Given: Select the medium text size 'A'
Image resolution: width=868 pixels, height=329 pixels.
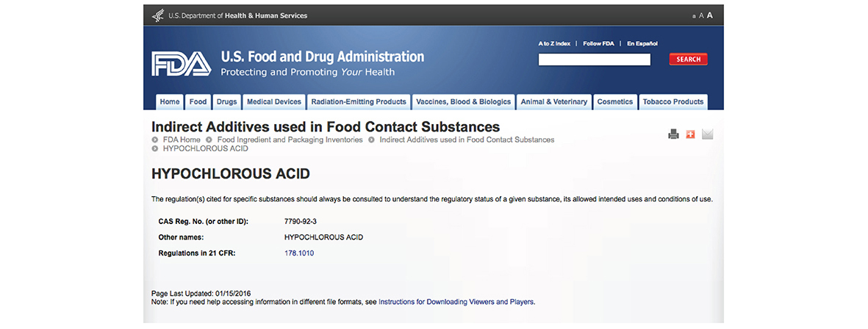Looking at the screenshot, I should (x=701, y=15).
